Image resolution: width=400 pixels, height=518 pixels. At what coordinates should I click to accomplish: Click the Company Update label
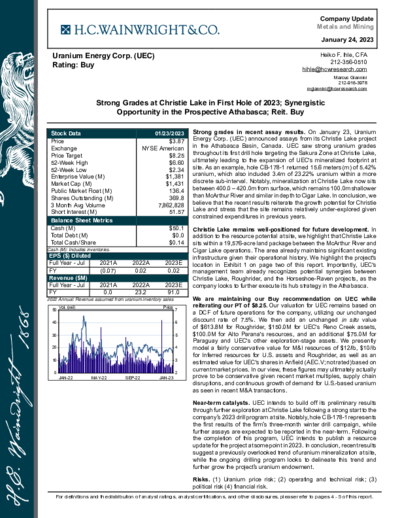coord(347,19)
